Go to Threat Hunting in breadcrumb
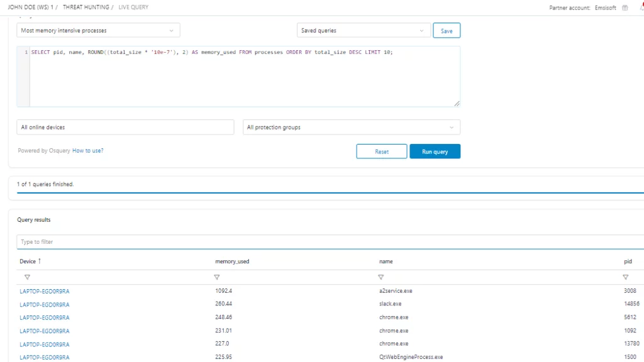Screen dimensions: 644x362 pos(87,7)
